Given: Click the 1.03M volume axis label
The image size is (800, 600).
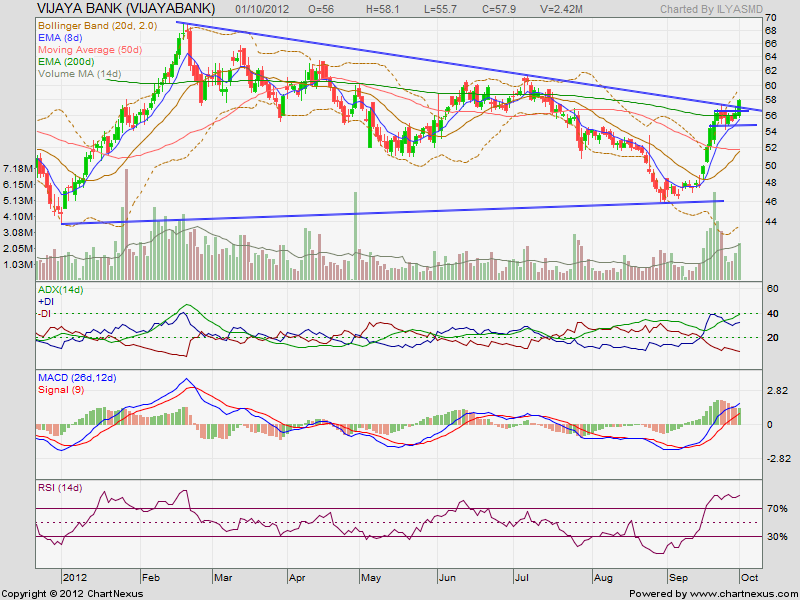Looking at the screenshot, I should 18,264.
